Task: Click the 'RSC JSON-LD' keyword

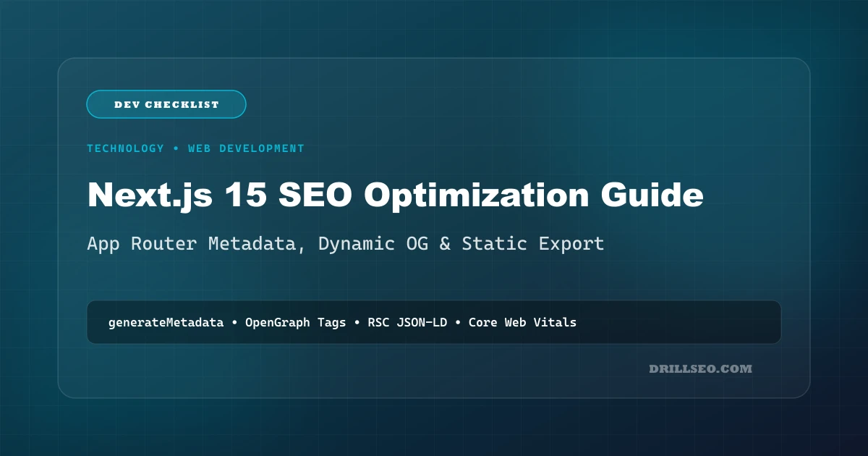Action: tap(407, 322)
